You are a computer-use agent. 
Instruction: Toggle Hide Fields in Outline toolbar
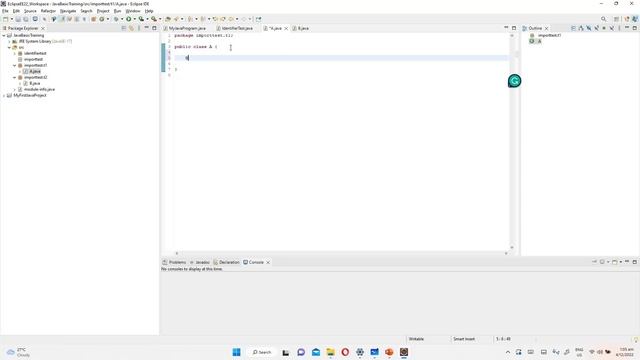point(589,28)
